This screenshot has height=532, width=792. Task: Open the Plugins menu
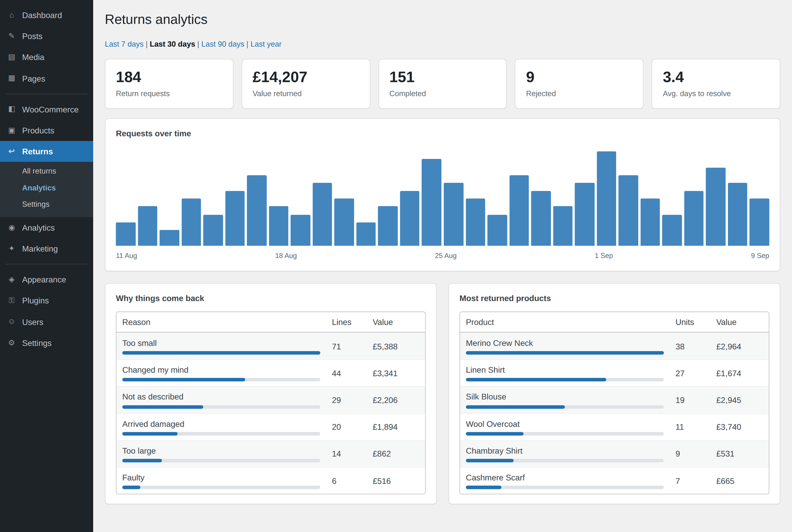47,301
